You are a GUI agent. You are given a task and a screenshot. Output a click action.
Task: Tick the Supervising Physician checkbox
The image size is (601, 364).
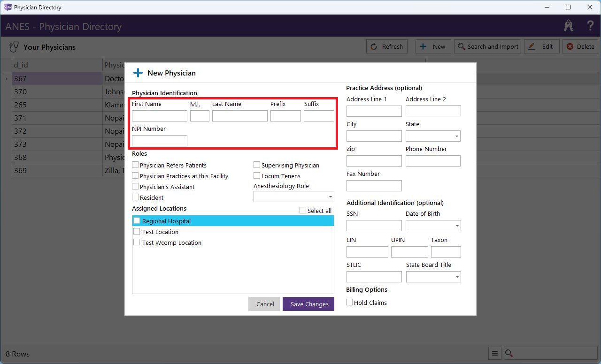257,165
